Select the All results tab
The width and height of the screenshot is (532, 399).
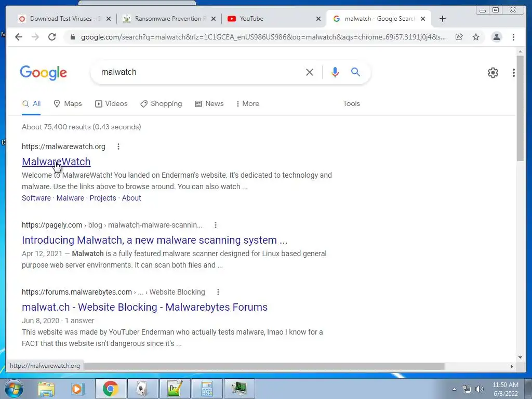(x=31, y=103)
